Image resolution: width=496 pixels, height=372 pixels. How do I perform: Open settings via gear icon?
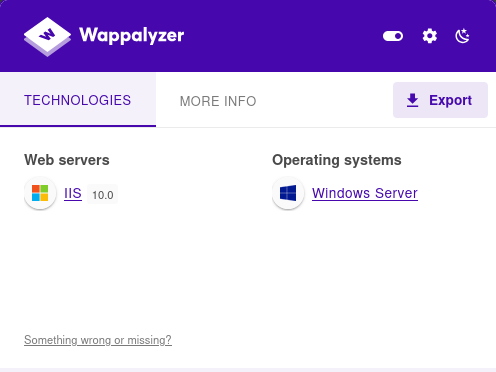pyautogui.click(x=430, y=36)
